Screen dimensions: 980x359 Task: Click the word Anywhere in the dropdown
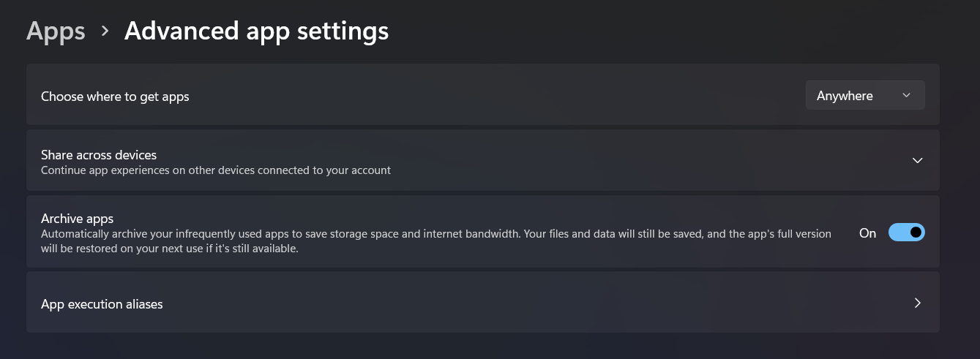tap(845, 96)
